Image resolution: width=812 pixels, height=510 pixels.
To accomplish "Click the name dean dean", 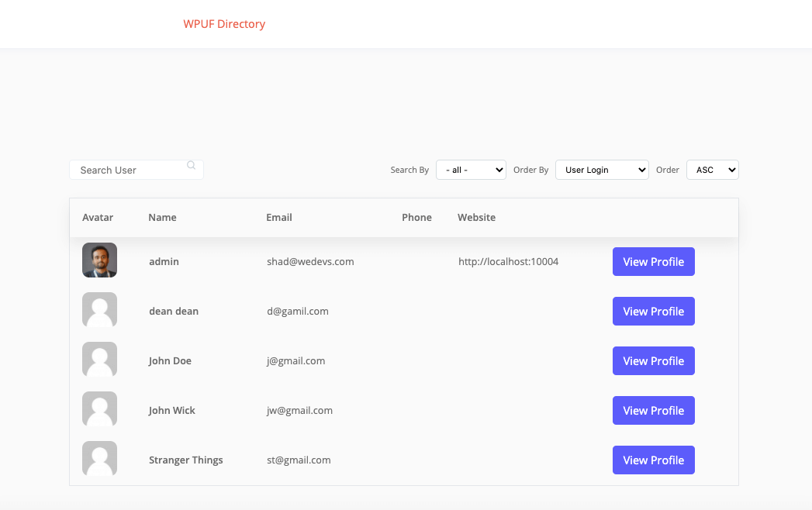I will point(174,311).
